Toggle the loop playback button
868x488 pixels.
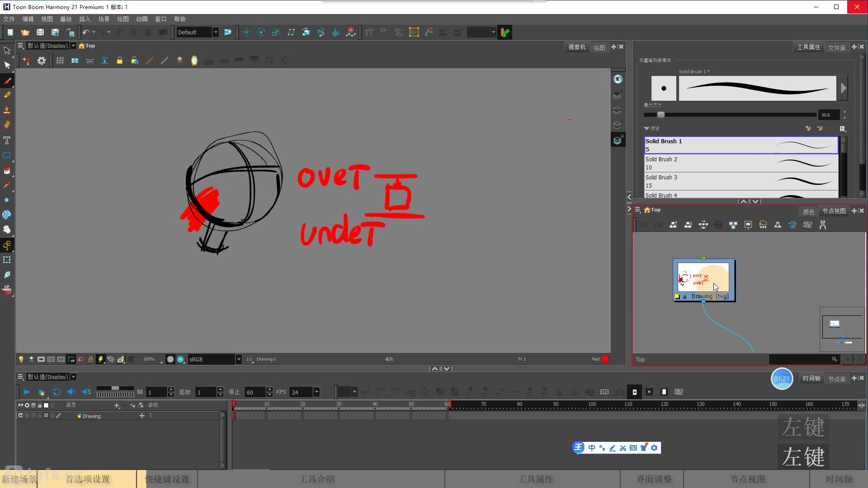[x=57, y=392]
